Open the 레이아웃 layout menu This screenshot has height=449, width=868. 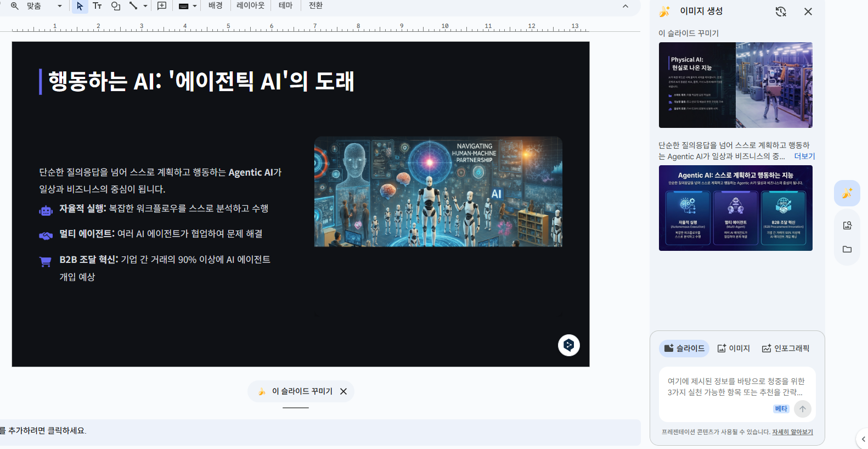pyautogui.click(x=250, y=5)
